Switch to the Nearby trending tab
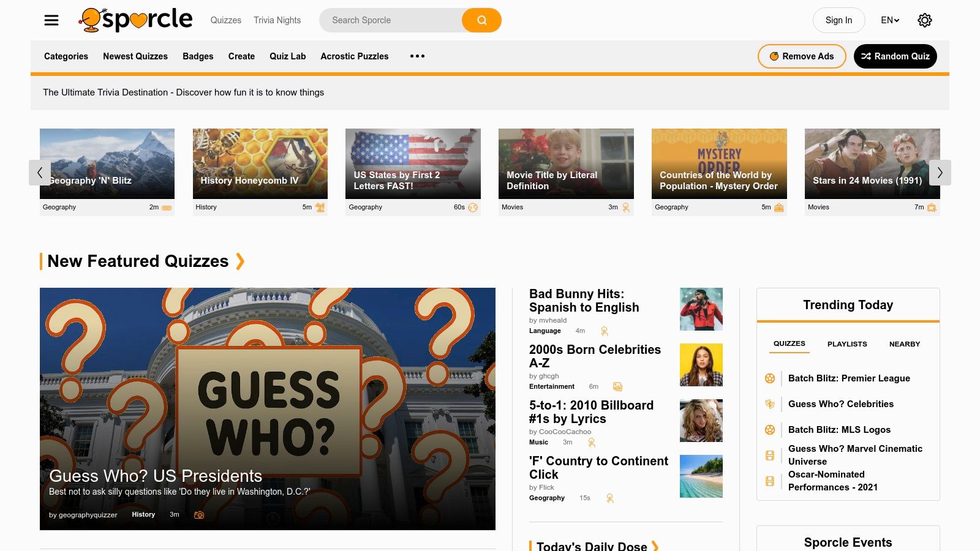 pyautogui.click(x=904, y=344)
